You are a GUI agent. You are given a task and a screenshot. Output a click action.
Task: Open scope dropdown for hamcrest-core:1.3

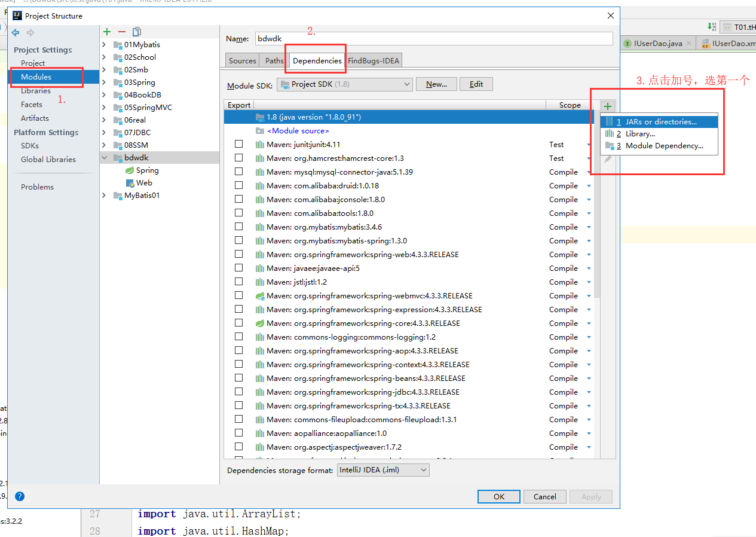[x=589, y=158]
